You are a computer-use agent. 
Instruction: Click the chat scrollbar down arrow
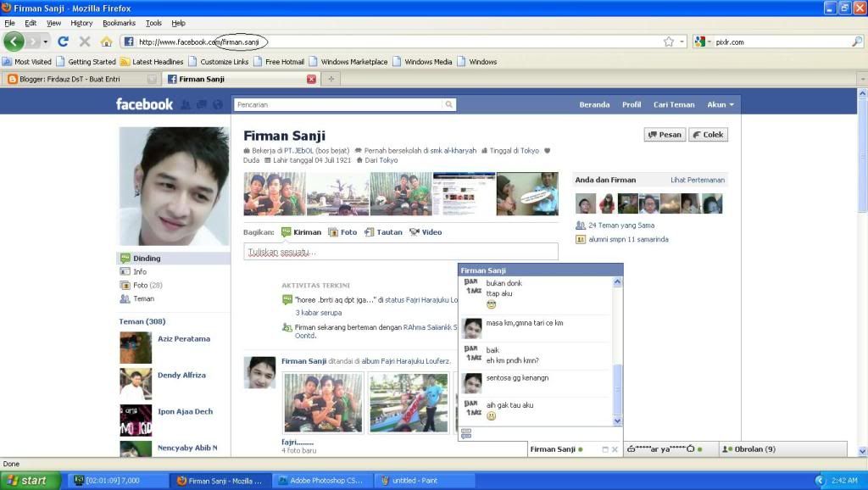point(618,420)
